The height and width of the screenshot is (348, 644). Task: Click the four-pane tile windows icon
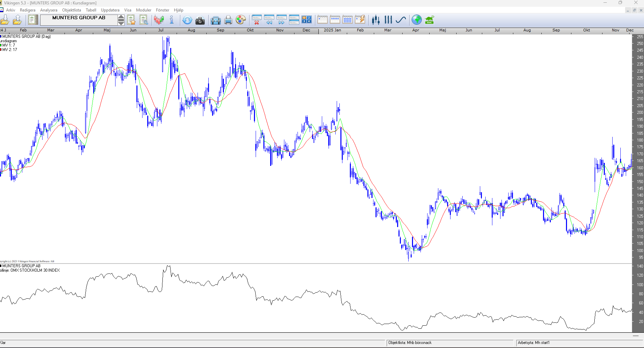[307, 20]
